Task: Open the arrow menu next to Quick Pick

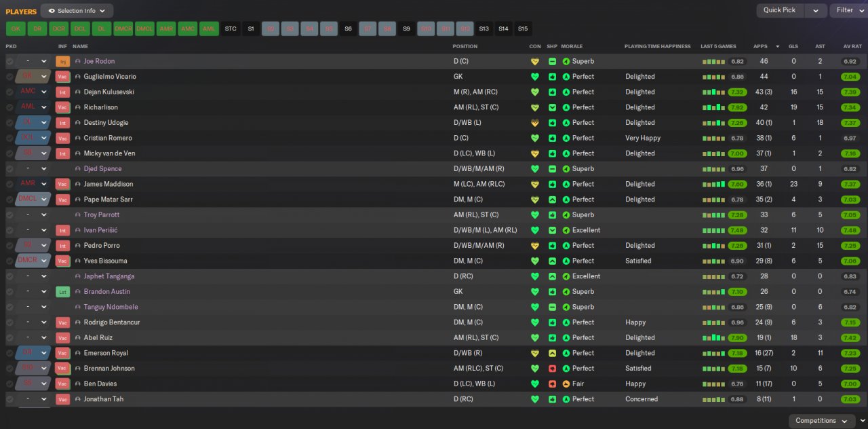Action: (816, 10)
